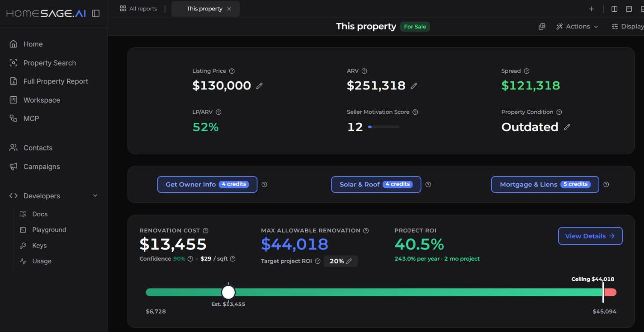Screen dimensions: 644x332
Task: Click Solar & Roof button
Action: [x=376, y=184]
